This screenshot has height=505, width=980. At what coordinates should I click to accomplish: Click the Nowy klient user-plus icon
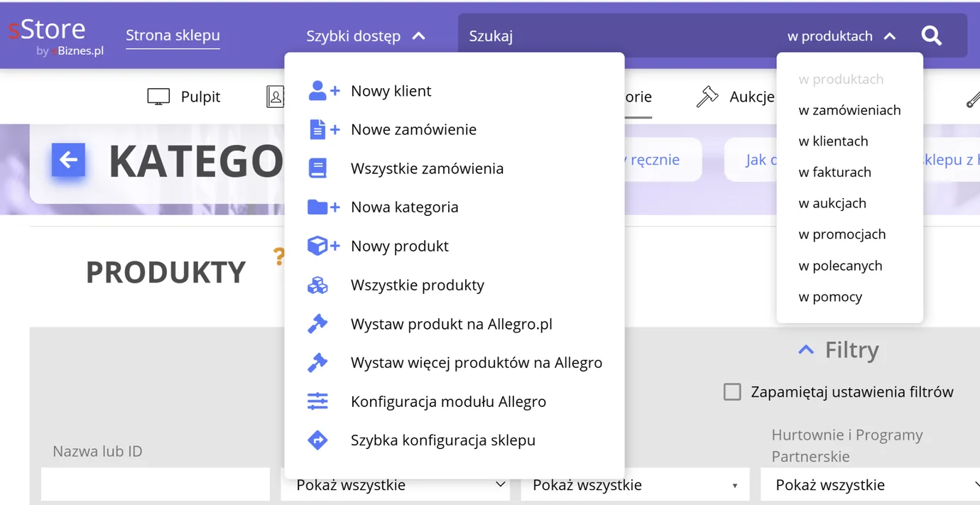point(324,91)
